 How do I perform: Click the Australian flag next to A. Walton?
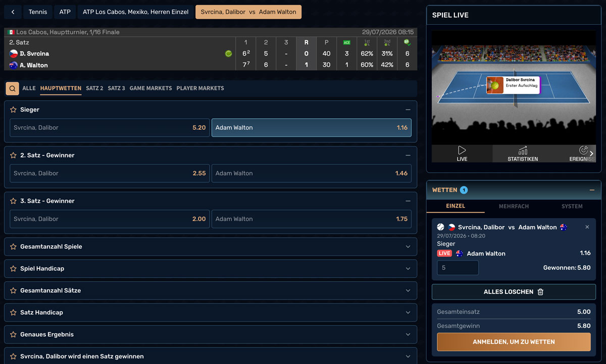14,65
